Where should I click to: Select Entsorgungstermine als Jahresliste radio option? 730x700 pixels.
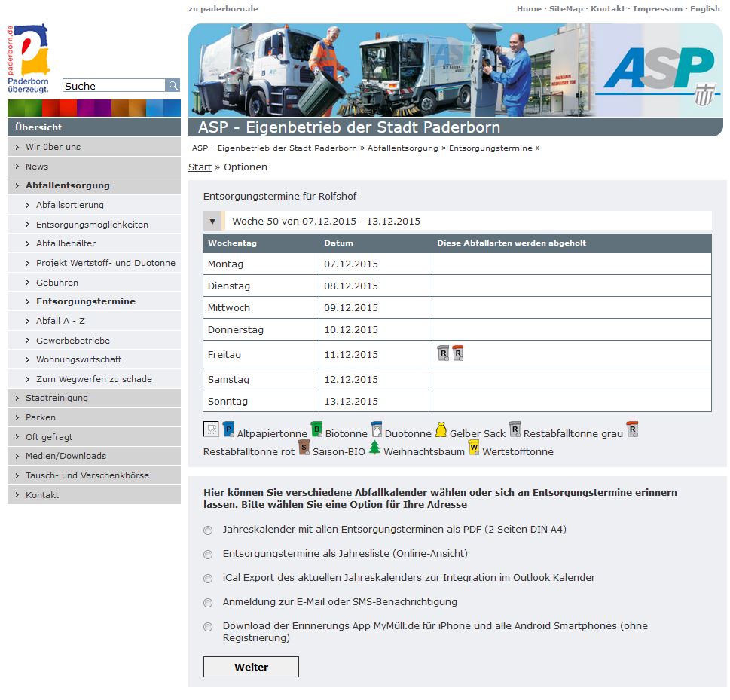pyautogui.click(x=208, y=555)
